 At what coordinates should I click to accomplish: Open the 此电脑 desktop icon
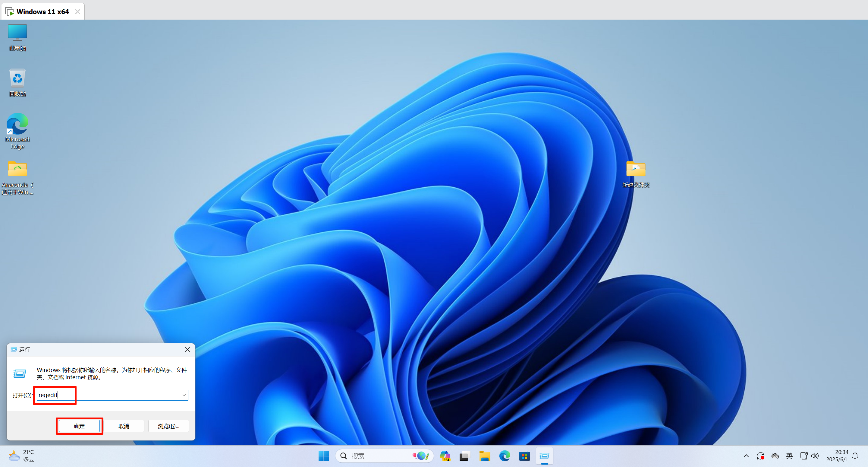point(17,37)
